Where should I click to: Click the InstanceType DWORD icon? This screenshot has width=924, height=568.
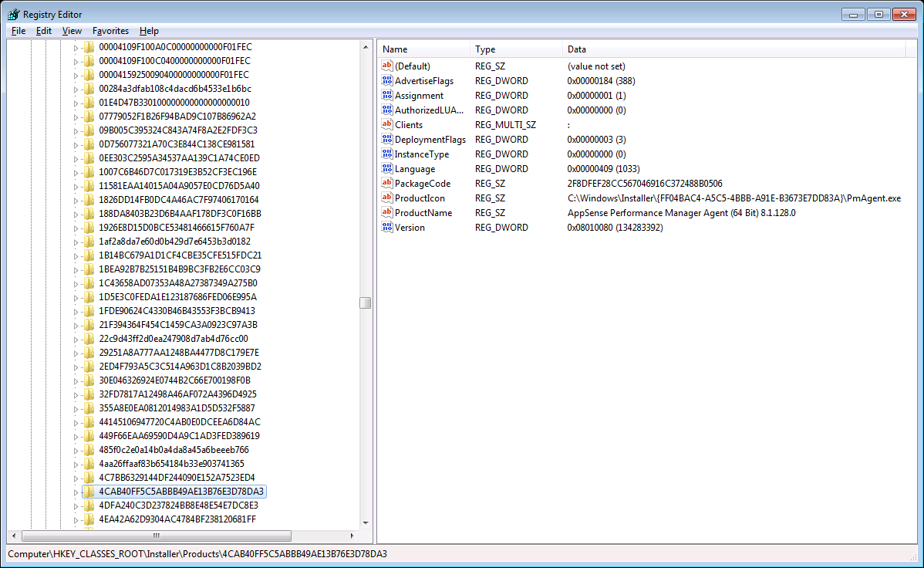point(387,154)
